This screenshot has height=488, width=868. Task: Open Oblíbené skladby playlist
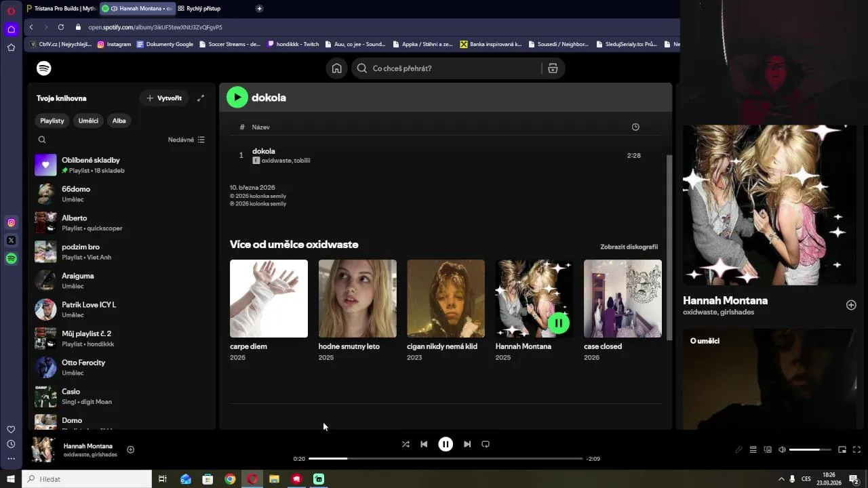click(x=122, y=165)
